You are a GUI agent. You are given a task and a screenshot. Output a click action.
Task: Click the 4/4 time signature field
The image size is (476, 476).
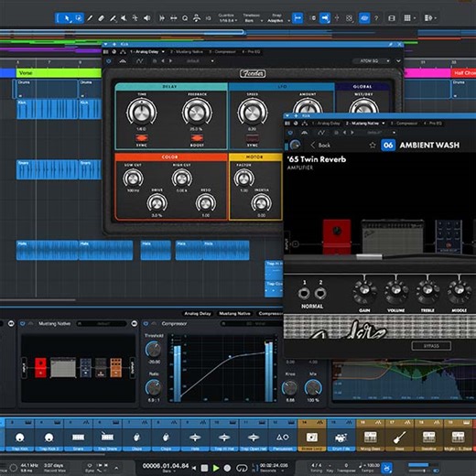pos(317,465)
